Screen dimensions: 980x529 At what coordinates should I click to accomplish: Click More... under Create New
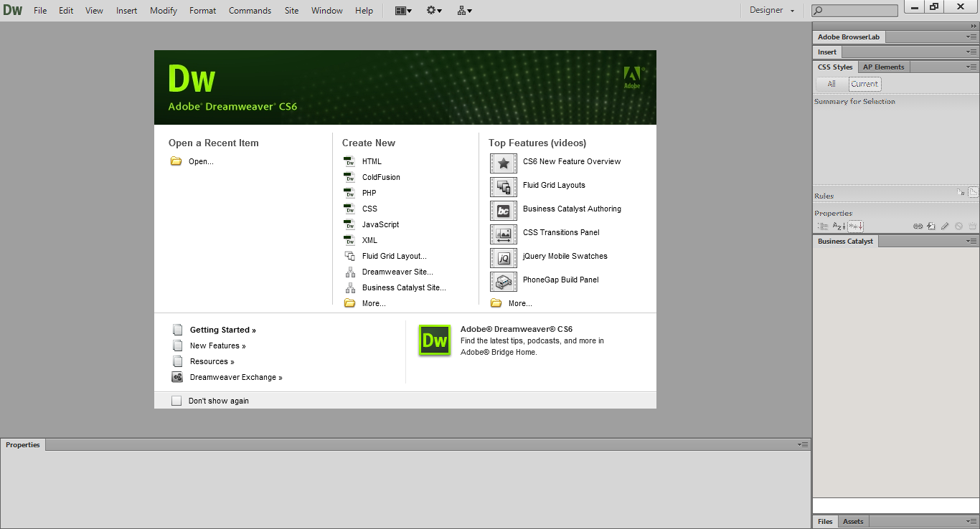tap(374, 303)
